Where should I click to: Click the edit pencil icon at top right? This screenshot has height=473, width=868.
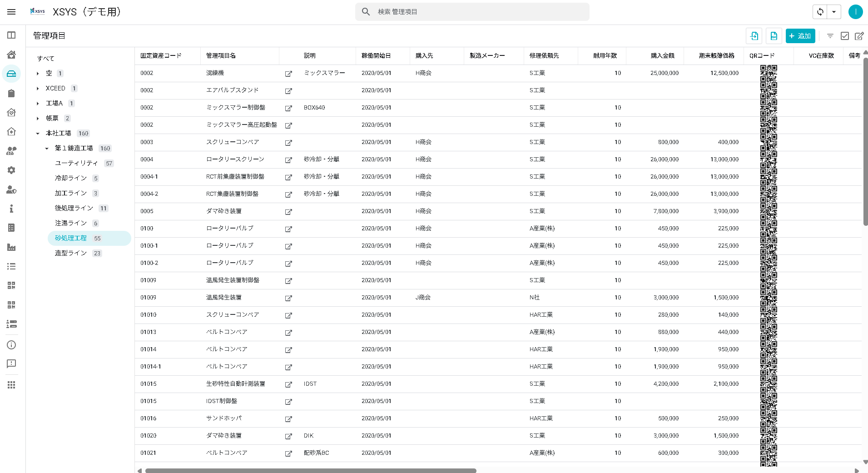tap(859, 36)
